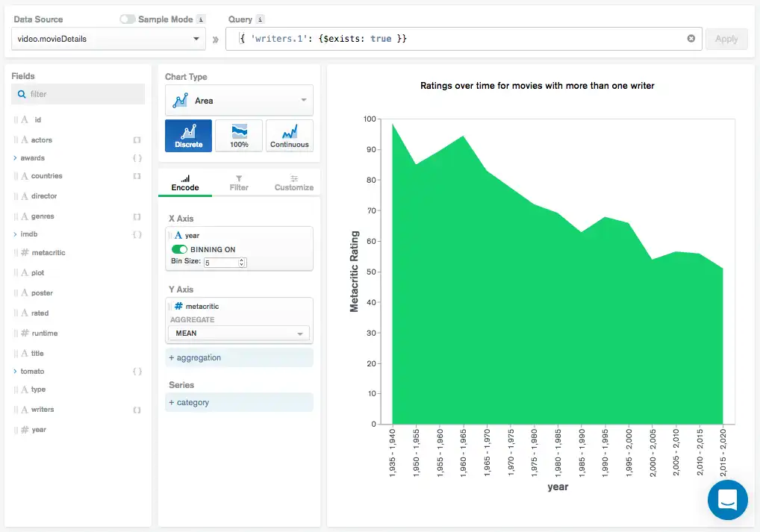Click the Sample Mode info icon
Viewport: 760px width, 532px height.
(x=201, y=19)
